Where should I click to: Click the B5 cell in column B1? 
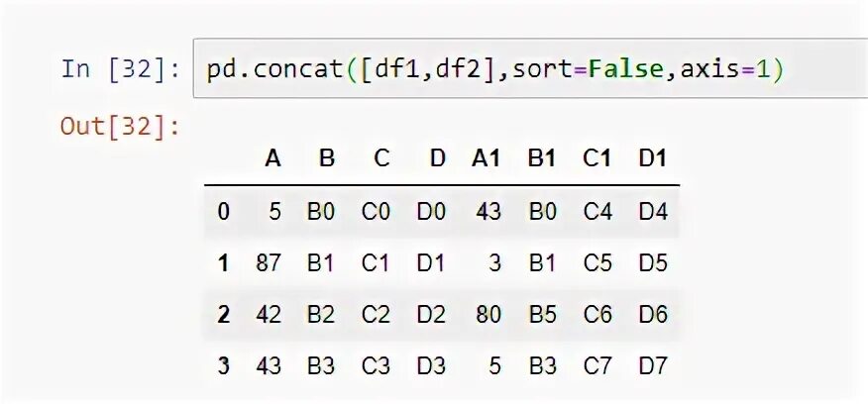point(542,315)
